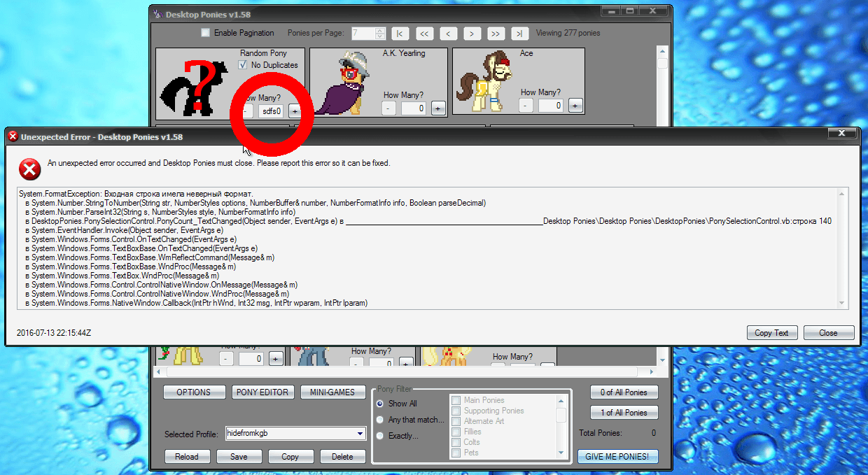Click the Random Pony count field 'sdfs0'
The height and width of the screenshot is (475, 868).
click(x=272, y=111)
